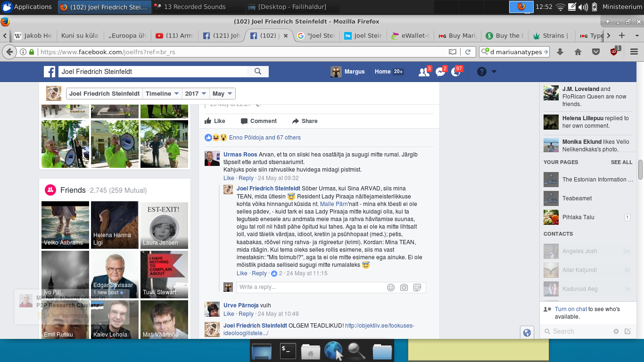Click Firefox reload button
The width and height of the screenshot is (644, 362).
[468, 52]
